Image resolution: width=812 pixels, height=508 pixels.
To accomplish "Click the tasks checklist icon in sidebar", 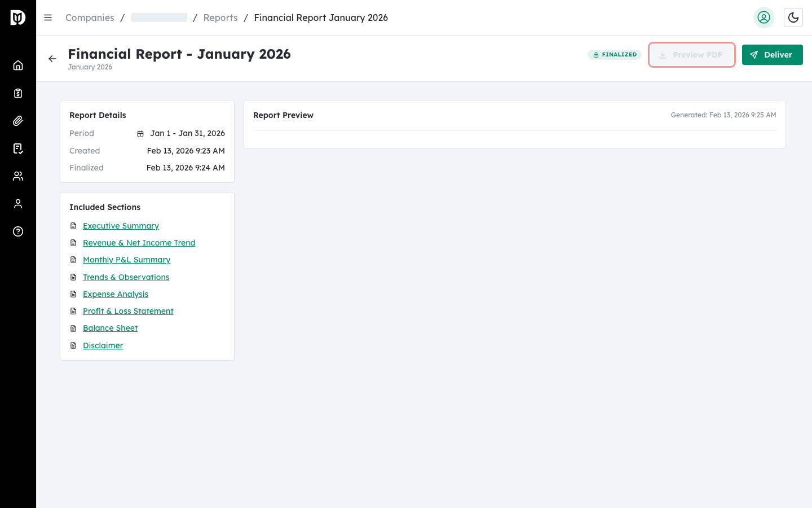I will [x=18, y=148].
